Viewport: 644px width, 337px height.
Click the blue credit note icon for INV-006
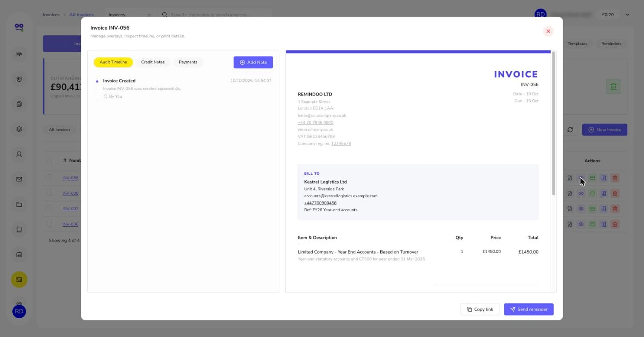click(x=604, y=224)
